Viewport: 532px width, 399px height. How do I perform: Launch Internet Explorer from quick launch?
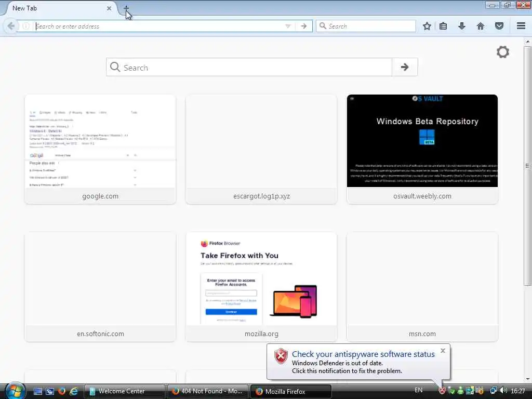(x=74, y=391)
